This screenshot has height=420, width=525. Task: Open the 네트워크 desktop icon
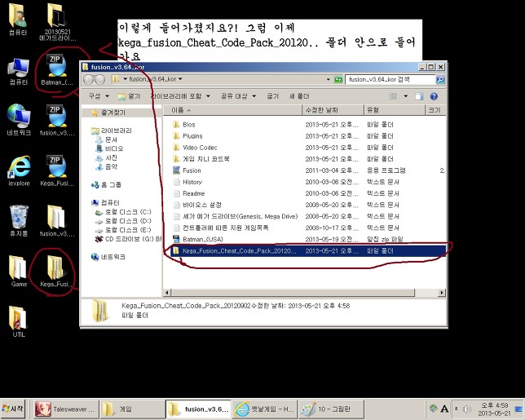[x=19, y=120]
